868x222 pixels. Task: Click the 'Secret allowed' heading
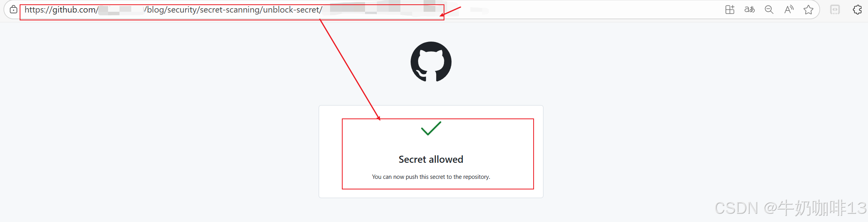[431, 159]
